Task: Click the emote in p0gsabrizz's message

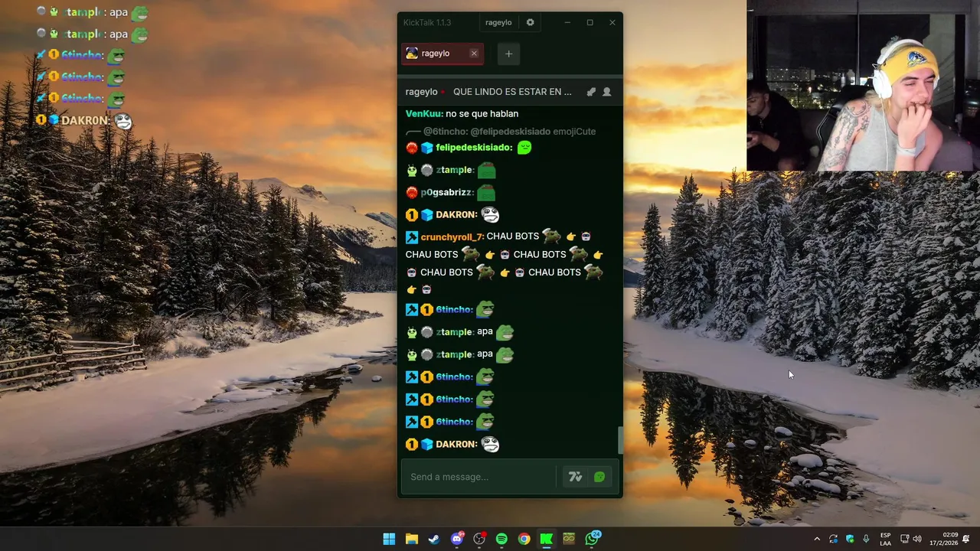Action: [486, 193]
